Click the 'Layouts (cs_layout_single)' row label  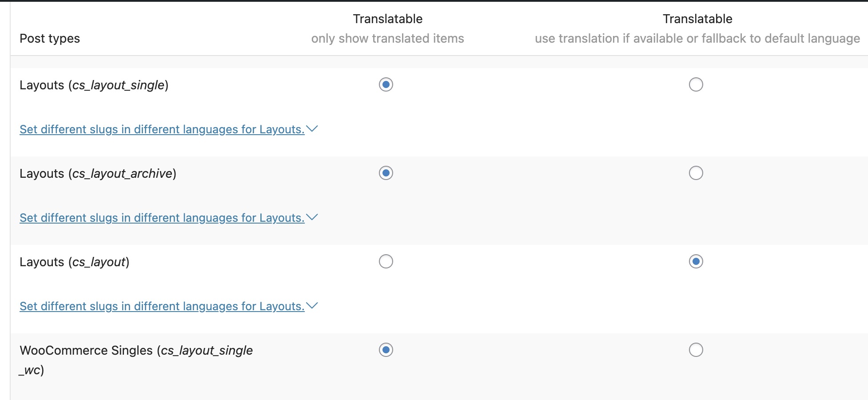pyautogui.click(x=94, y=85)
